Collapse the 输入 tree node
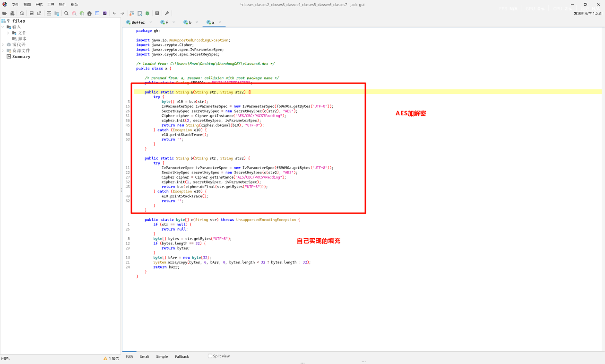605x364 pixels. 3,27
